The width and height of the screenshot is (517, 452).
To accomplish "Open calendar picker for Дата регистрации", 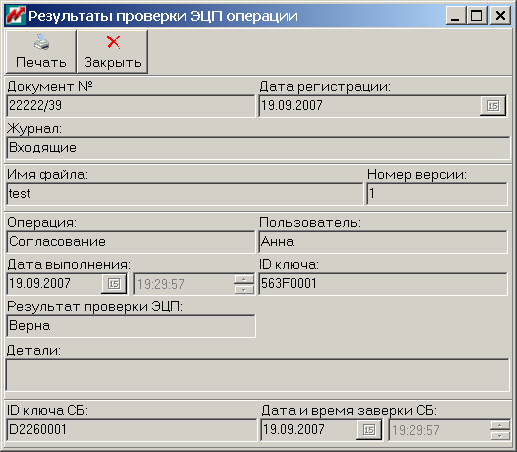I will (493, 106).
